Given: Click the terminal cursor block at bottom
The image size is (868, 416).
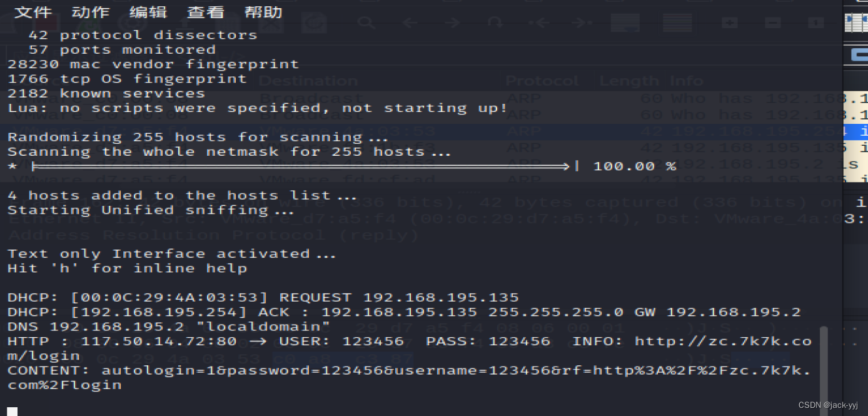Looking at the screenshot, I should point(13,412).
